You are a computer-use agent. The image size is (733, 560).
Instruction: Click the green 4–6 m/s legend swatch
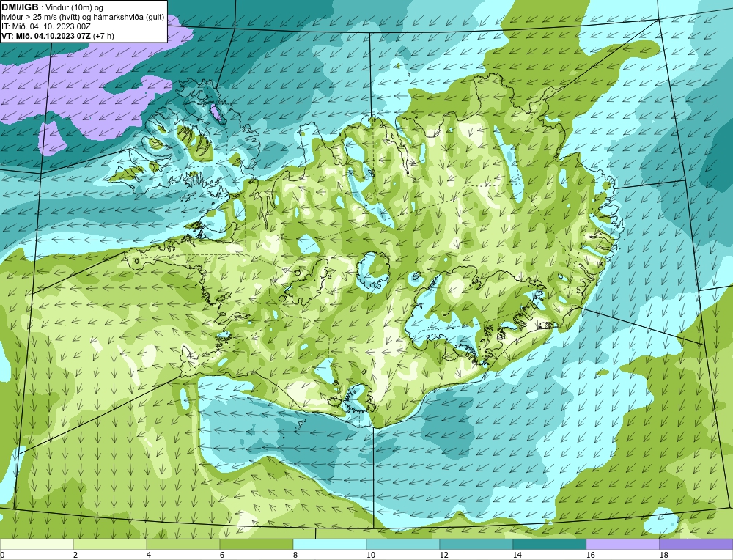pos(183,544)
